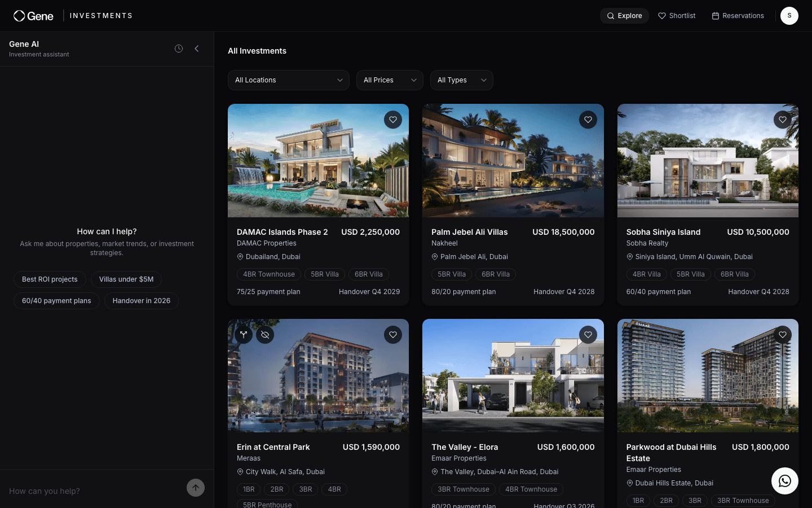Open Reservations from the top navigation

[x=738, y=16]
